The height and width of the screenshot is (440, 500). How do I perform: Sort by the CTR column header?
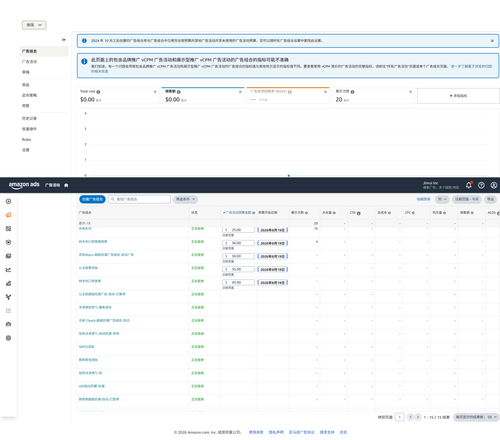(352, 213)
